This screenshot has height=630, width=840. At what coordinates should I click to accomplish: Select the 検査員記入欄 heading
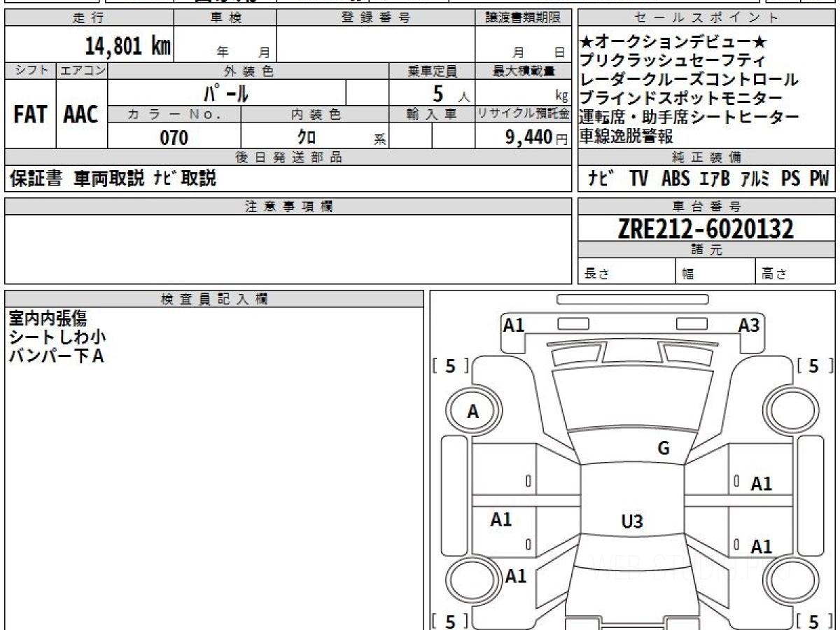click(213, 298)
